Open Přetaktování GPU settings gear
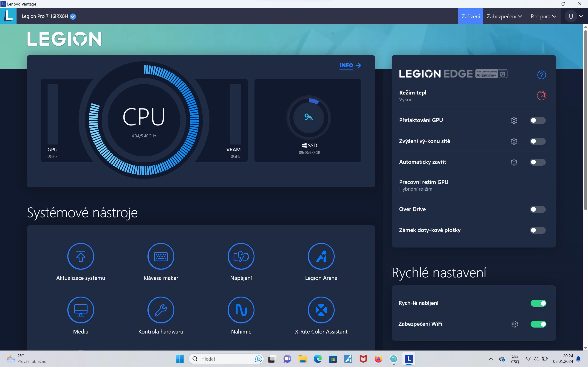 [514, 120]
